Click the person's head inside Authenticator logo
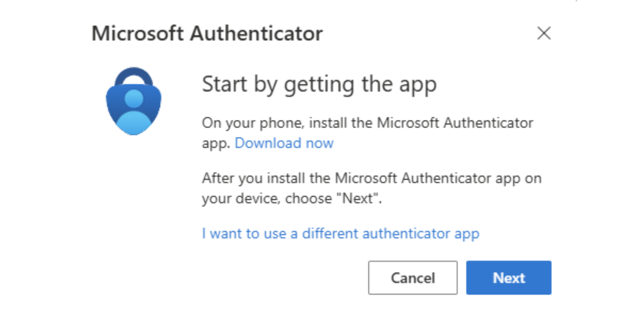The width and height of the screenshot is (644, 314). [134, 98]
